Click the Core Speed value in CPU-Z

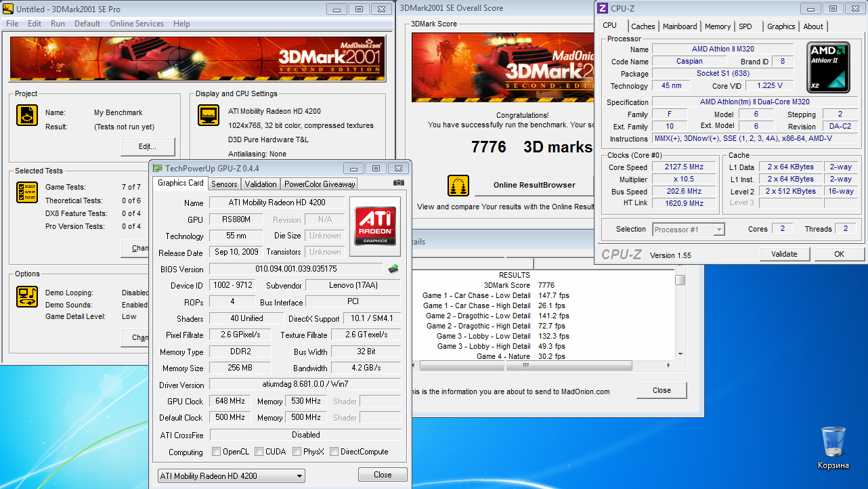(x=684, y=167)
